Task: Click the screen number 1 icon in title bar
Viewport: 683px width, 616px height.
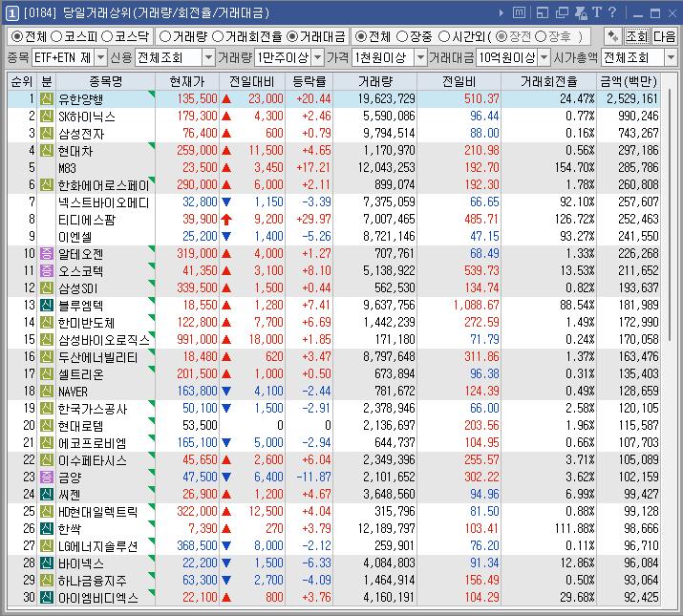Action: 11,13
